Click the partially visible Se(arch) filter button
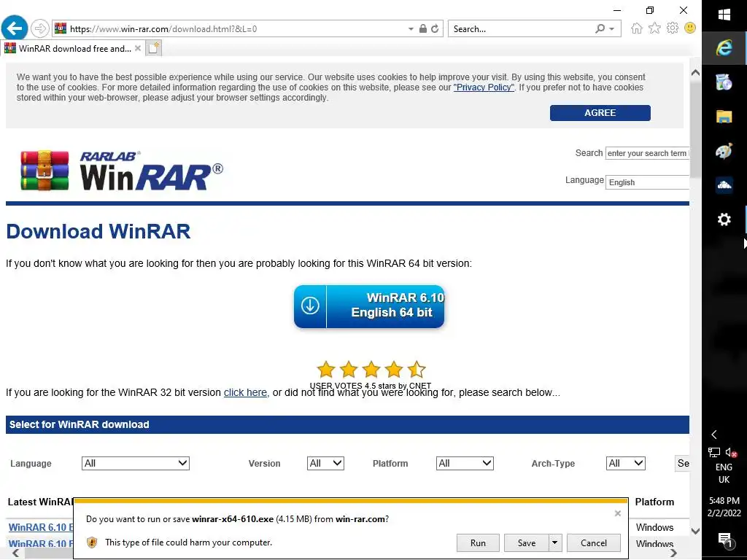This screenshot has width=747, height=560. 682,463
